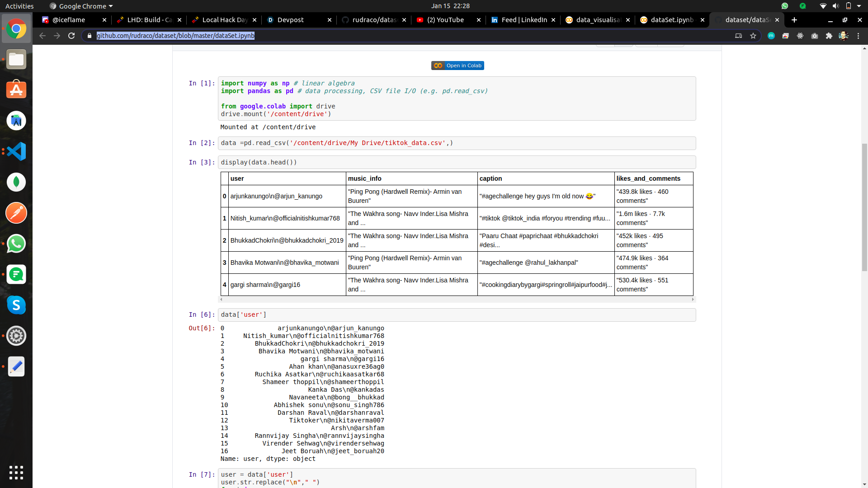Click the address bar URL field
Viewport: 868px width, 488px height.
tap(407, 36)
